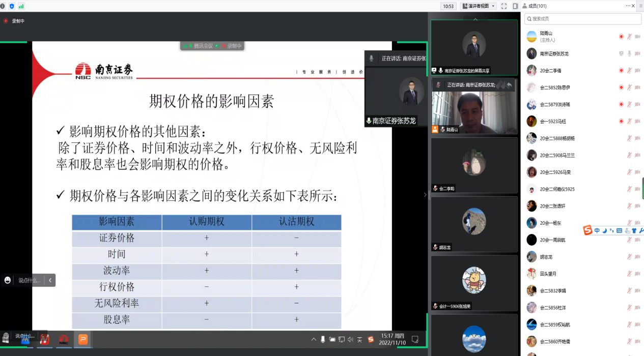Toggle camera for member 会二5852陈思伊
This screenshot has width=644, height=356.
[x=637, y=87]
